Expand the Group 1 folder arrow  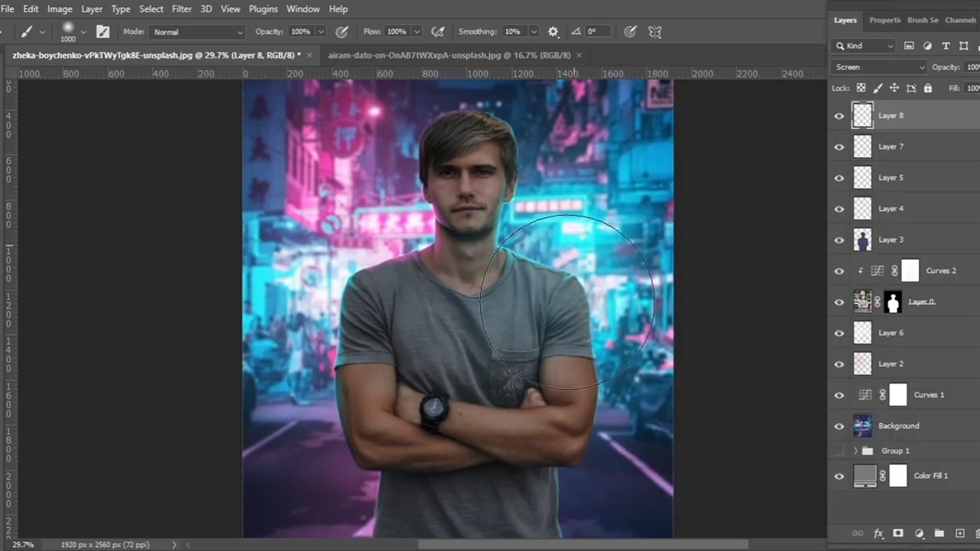(x=855, y=451)
